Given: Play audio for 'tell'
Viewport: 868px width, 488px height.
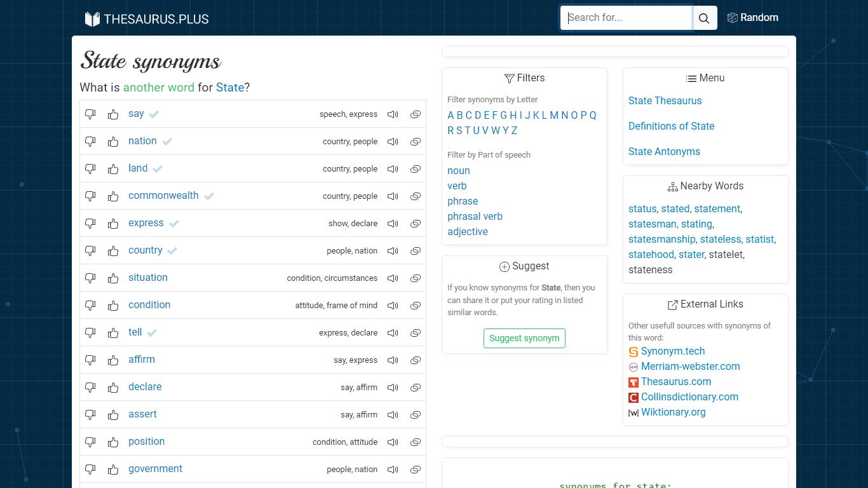Looking at the screenshot, I should (393, 333).
